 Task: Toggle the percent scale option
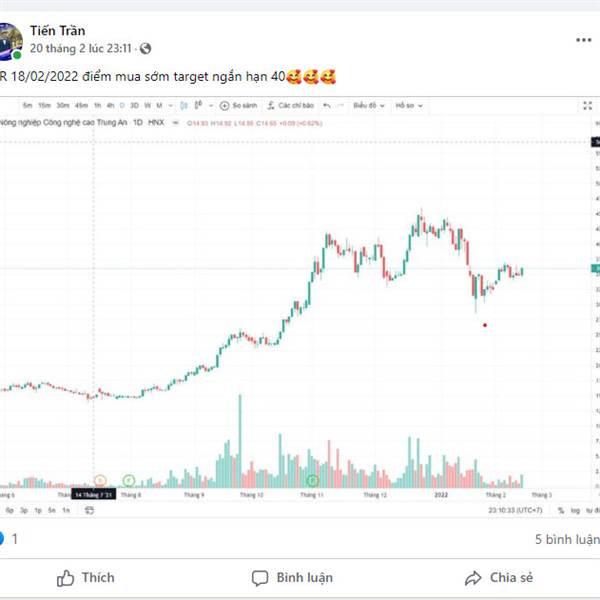tap(562, 510)
